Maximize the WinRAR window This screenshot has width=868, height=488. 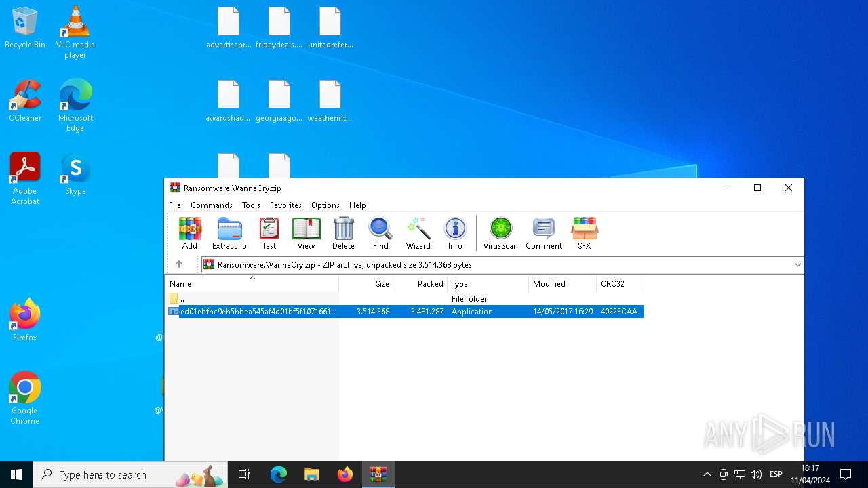[x=757, y=188]
